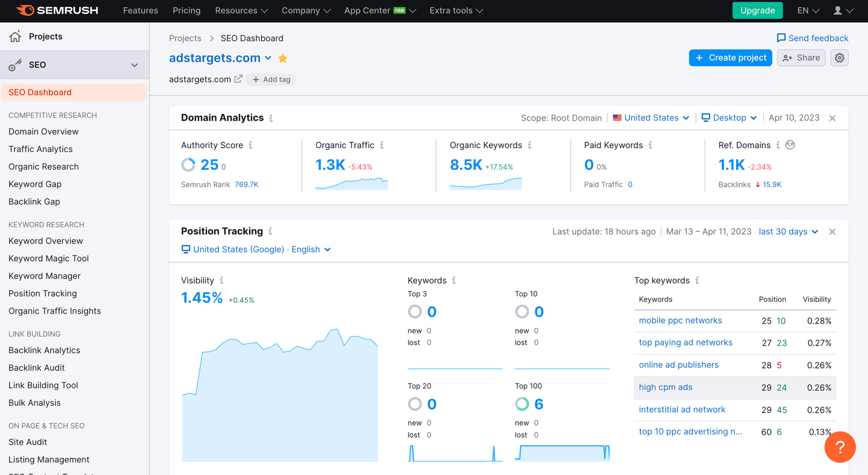Close the Domain Analytics widget
Screen dimensions: 868x475
tap(832, 118)
